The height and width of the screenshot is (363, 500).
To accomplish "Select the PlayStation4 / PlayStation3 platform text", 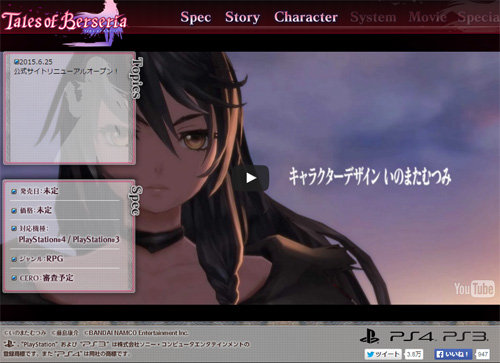I will (x=69, y=239).
